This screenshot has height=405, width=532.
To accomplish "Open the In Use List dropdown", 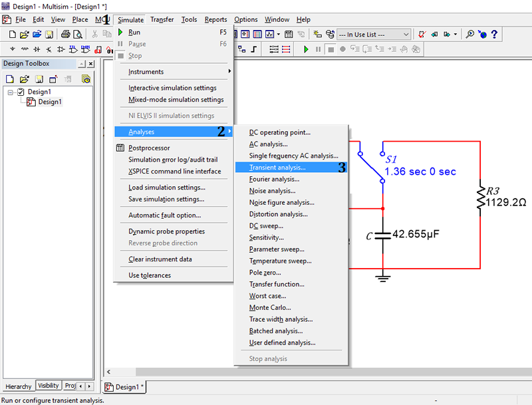I will 374,35.
